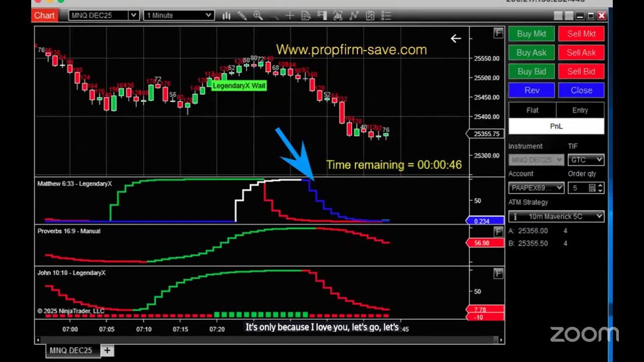Viewport: 644px width, 362px height.
Task: Click the Buy Ask button
Action: [532, 52]
